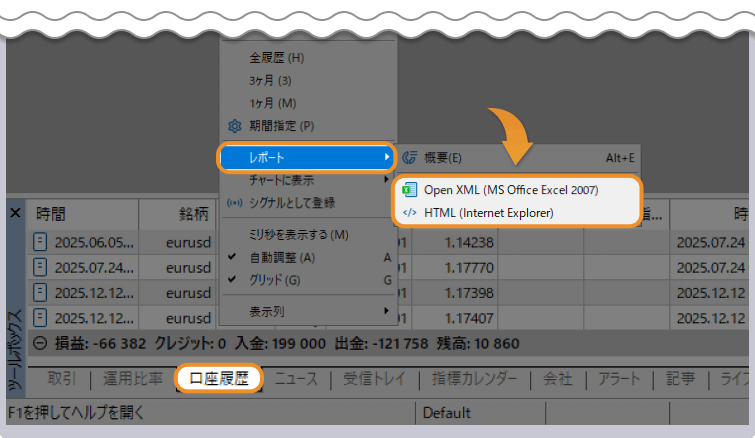Click document icon of 2025.06.05 row
The width and height of the screenshot is (755, 438).
click(x=40, y=242)
